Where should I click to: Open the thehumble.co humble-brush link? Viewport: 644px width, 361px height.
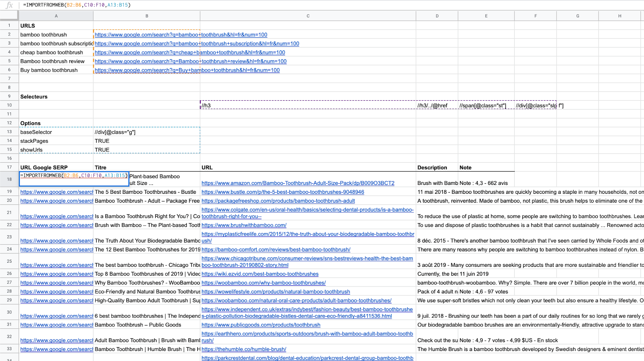click(x=244, y=349)
